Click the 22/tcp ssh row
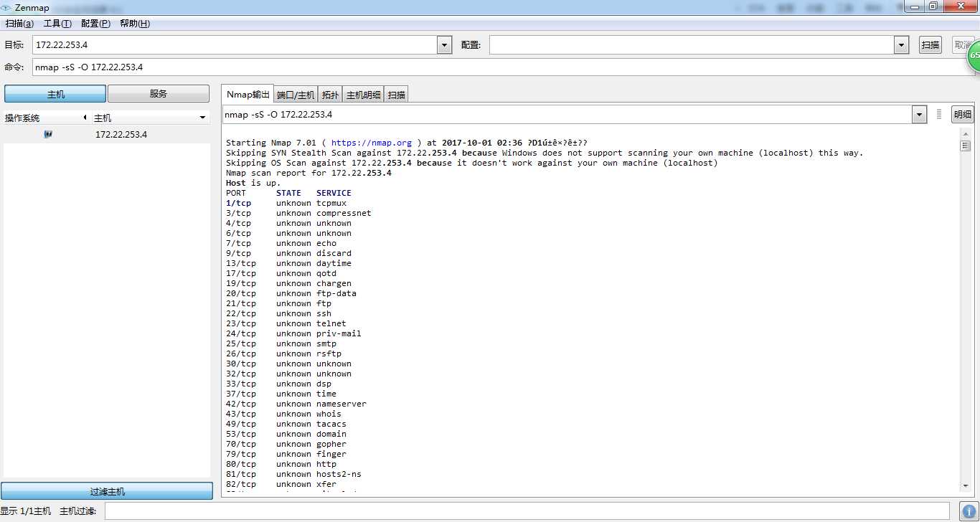 point(278,313)
